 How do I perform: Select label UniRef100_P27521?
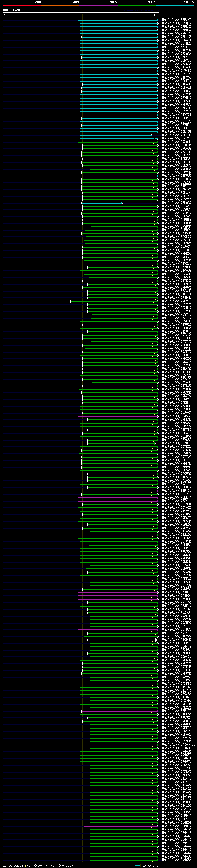click(176, 125)
